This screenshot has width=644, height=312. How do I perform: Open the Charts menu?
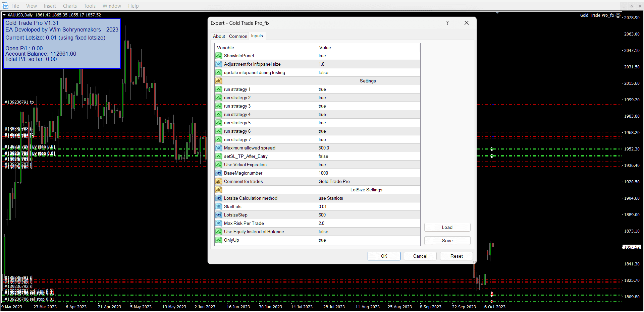click(x=69, y=6)
